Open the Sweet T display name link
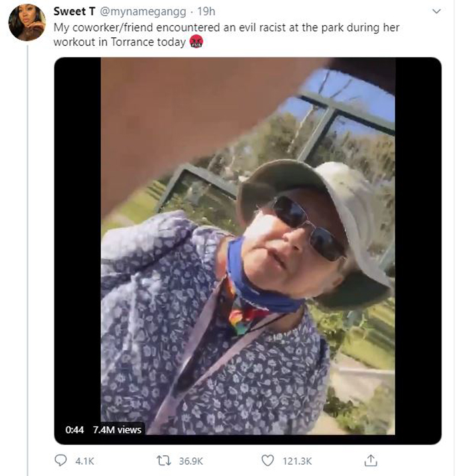466x476 pixels. (75, 11)
